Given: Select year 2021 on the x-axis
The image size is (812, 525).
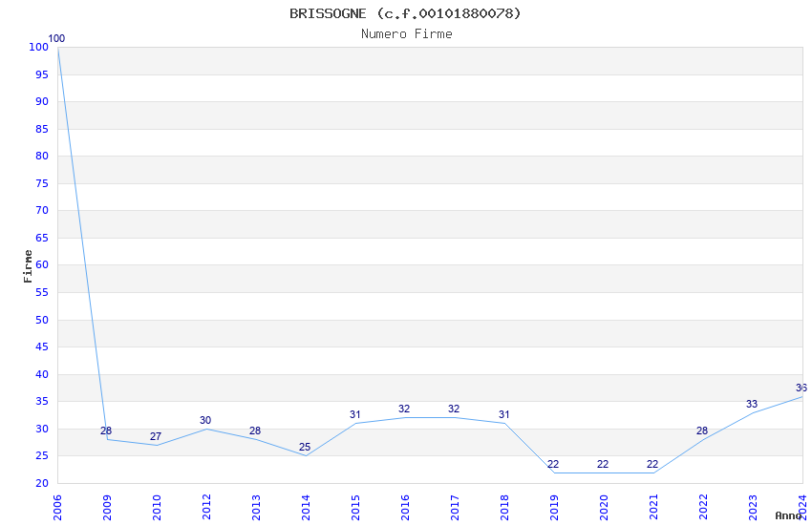Looking at the screenshot, I should point(654,507).
